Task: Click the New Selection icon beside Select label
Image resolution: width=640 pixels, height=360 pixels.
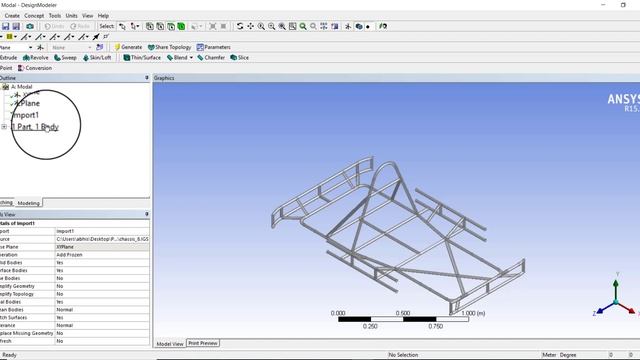Action: click(x=122, y=26)
